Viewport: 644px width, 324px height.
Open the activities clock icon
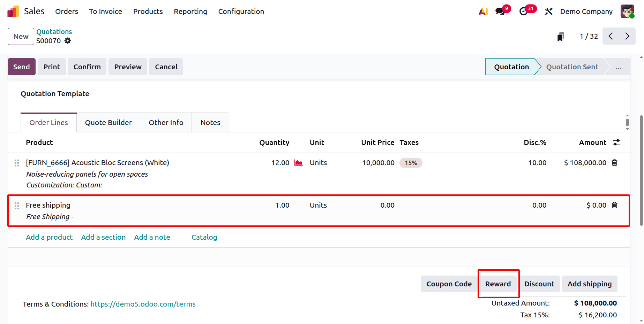[x=524, y=11]
